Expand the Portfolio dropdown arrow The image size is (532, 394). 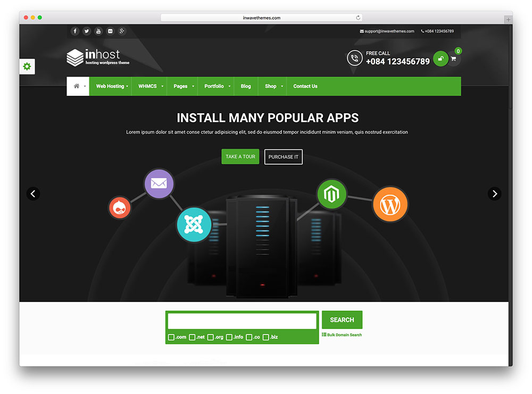229,87
